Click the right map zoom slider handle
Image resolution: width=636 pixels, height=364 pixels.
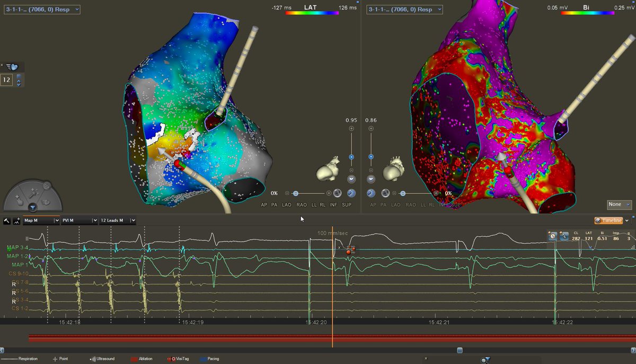370,157
